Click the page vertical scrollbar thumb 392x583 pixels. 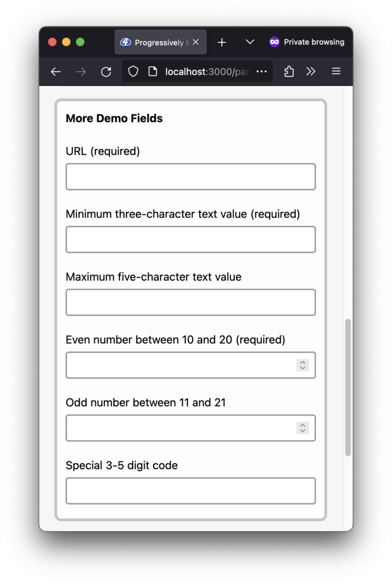348,387
